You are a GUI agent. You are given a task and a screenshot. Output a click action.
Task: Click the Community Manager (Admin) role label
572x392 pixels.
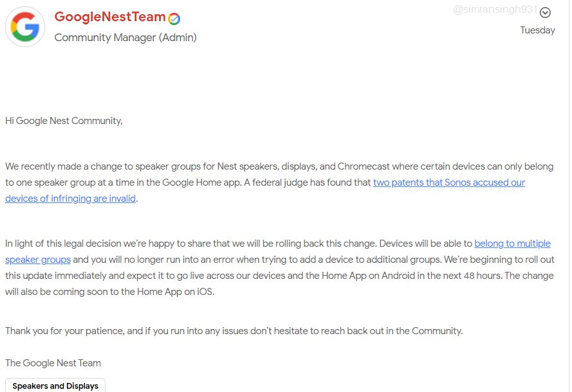click(125, 37)
